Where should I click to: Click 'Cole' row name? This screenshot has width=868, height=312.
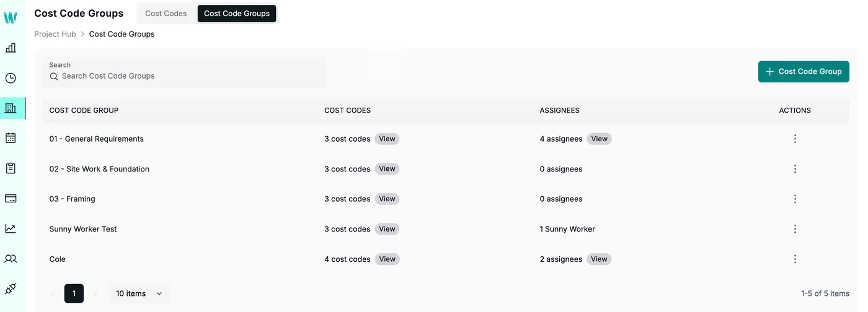click(x=57, y=259)
